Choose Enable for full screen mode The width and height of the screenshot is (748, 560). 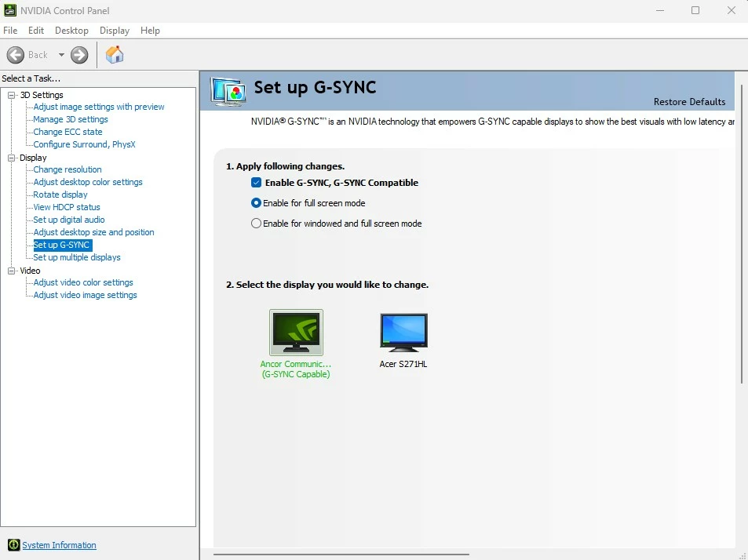tap(256, 203)
